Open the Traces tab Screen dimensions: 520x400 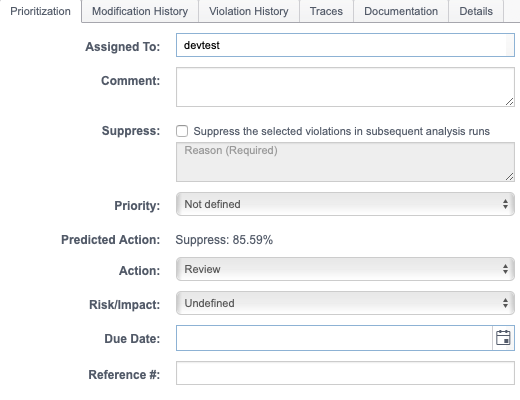point(326,11)
